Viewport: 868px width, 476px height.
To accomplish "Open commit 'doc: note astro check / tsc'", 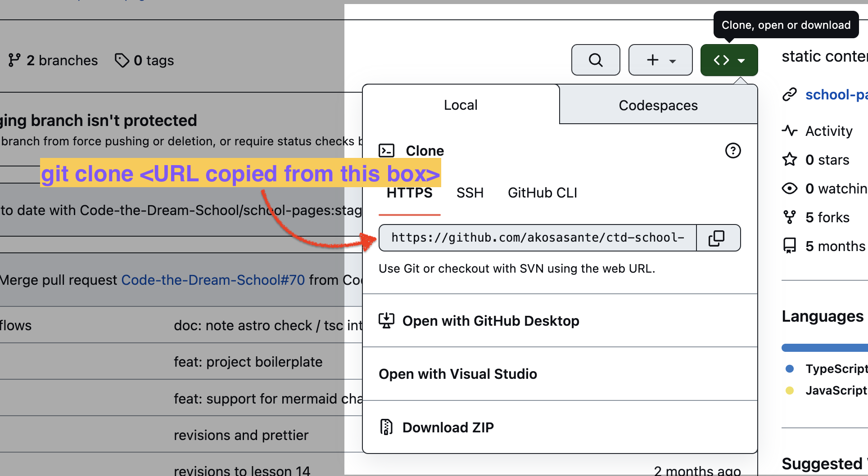I will 268,325.
